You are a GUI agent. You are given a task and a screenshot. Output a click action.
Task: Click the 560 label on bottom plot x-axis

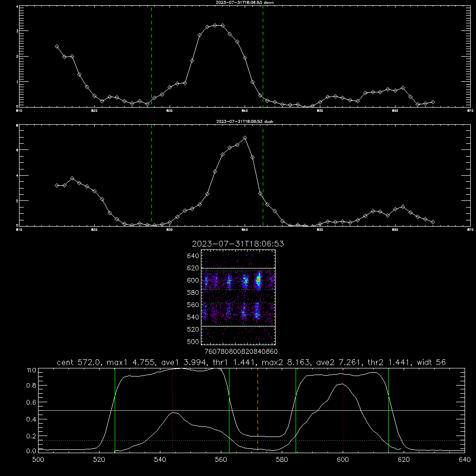click(221, 460)
